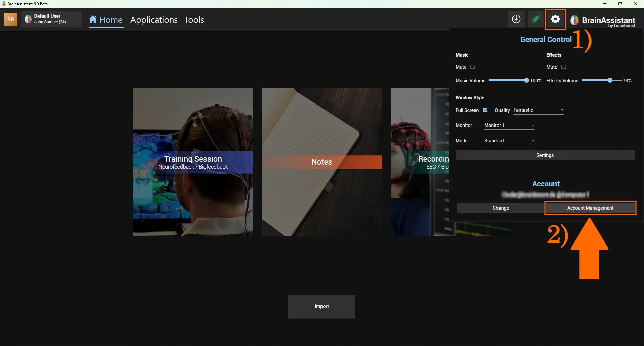Click the BrainAssistant brain logo
Screen dimensions: 644x346
tap(575, 20)
